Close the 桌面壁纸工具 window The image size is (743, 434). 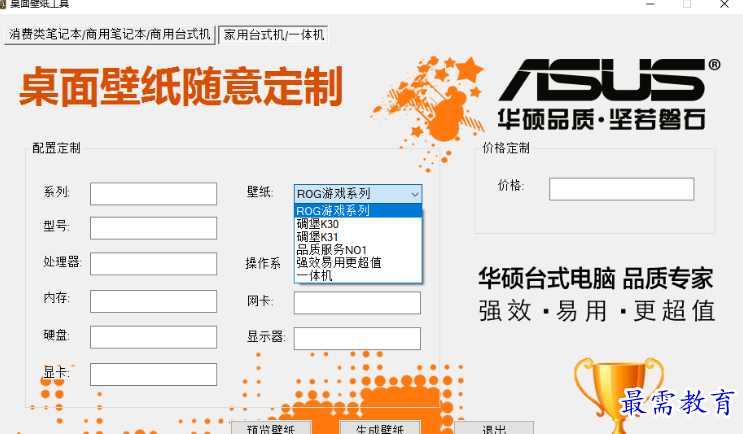[x=724, y=4]
